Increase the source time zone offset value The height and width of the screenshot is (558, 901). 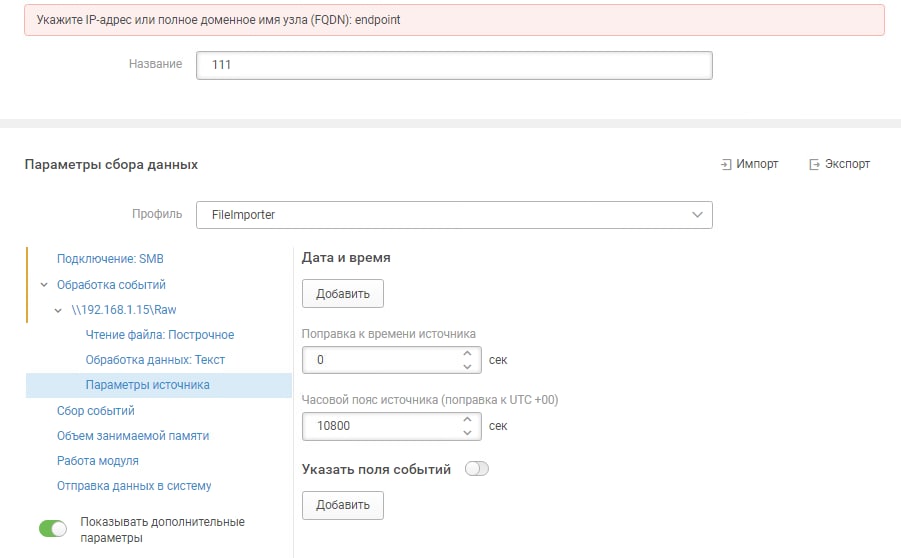pos(467,420)
